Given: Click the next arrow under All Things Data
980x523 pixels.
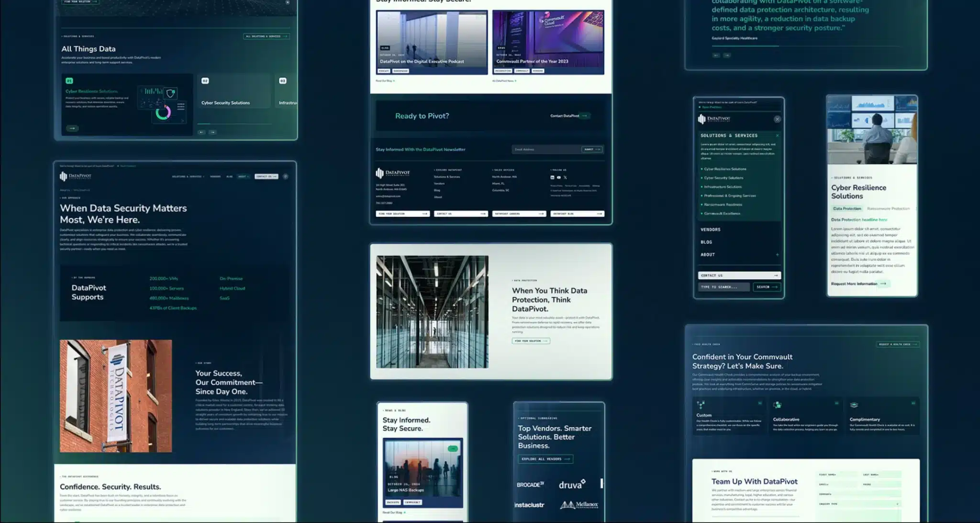Looking at the screenshot, I should 213,132.
